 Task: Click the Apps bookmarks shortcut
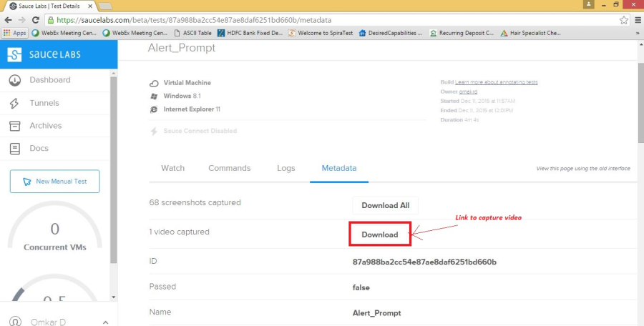tap(14, 33)
